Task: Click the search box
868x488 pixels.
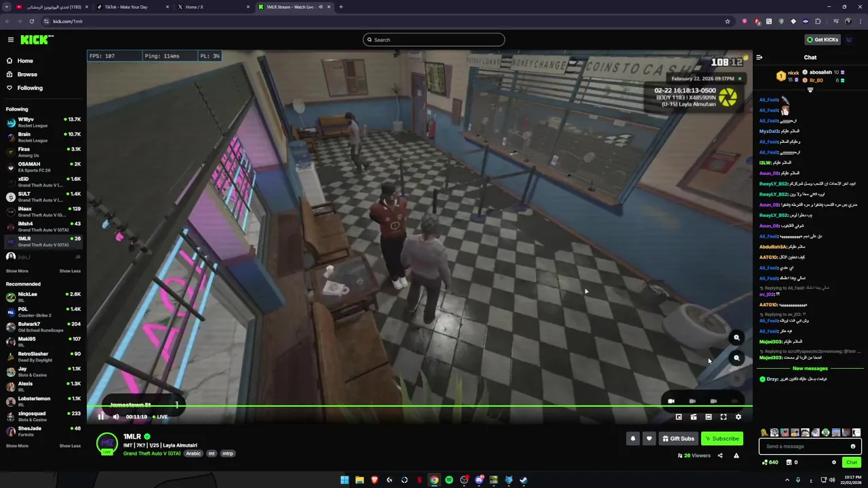Action: click(x=434, y=40)
